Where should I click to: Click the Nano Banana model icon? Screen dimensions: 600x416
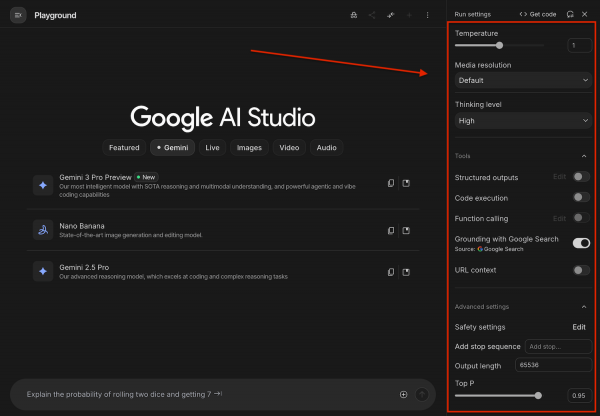(43, 230)
